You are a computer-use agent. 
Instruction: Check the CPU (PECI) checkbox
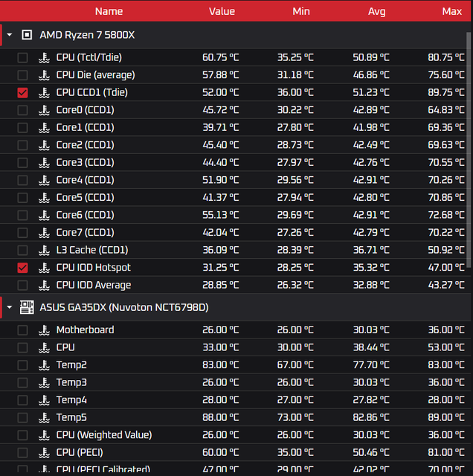coord(22,453)
